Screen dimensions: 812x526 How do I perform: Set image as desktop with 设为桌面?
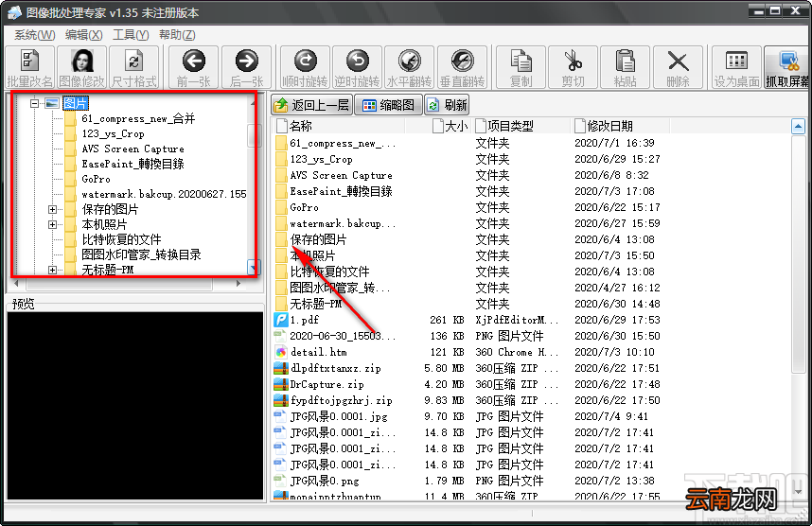coord(736,67)
